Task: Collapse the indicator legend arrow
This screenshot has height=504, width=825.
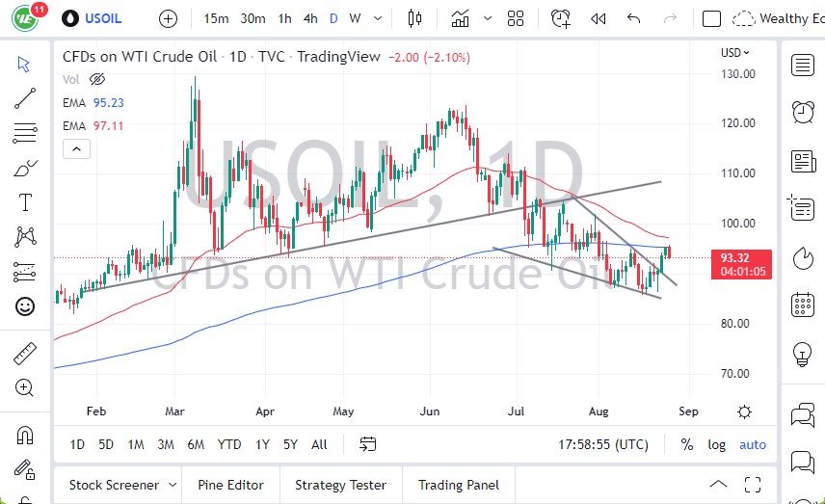Action: tap(76, 148)
